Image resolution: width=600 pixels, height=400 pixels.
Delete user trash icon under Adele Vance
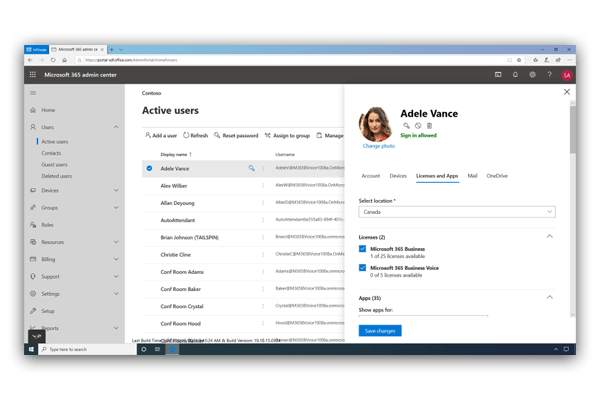[429, 126]
